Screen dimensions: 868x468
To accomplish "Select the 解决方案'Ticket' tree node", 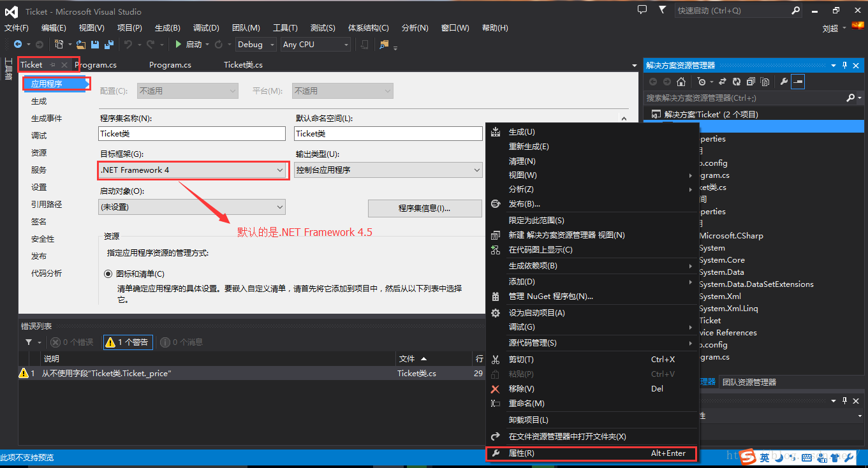I will [x=710, y=115].
